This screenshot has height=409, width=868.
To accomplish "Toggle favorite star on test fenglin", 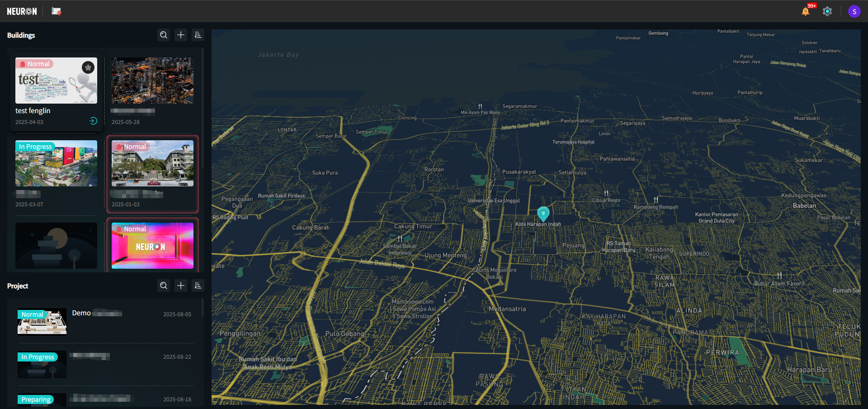I will pyautogui.click(x=88, y=67).
